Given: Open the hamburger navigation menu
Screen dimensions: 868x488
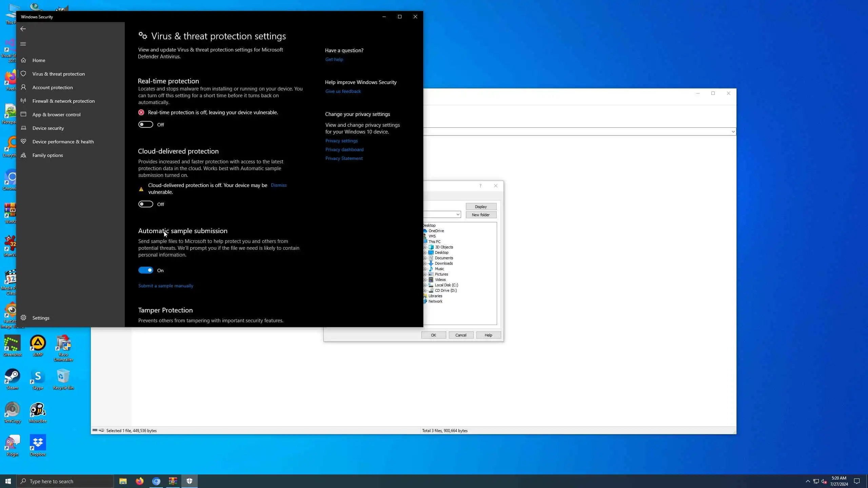Looking at the screenshot, I should 23,44.
